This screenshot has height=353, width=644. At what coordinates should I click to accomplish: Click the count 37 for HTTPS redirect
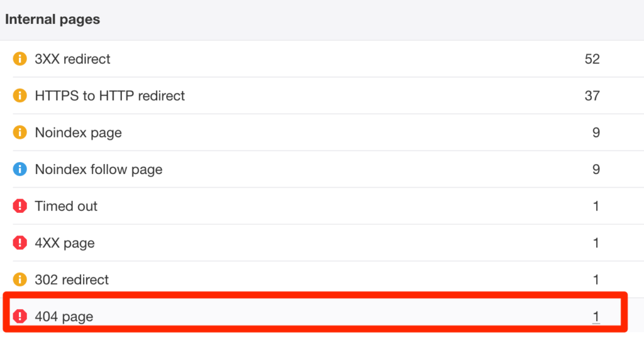[x=592, y=96]
